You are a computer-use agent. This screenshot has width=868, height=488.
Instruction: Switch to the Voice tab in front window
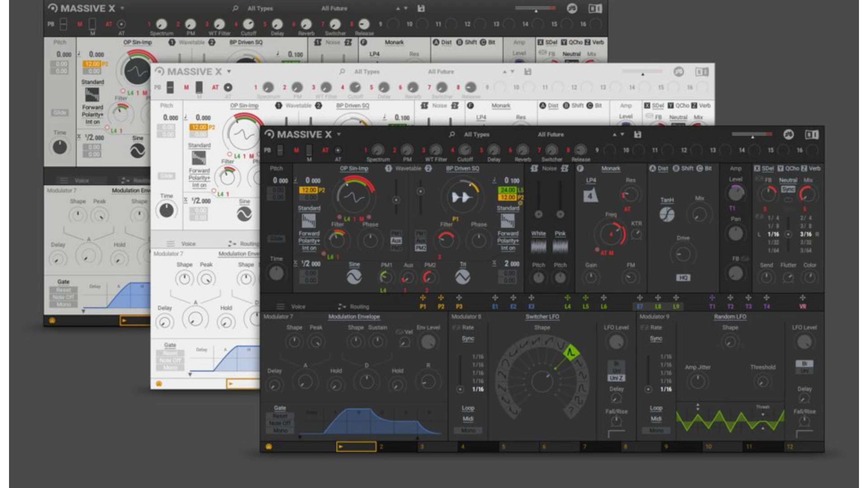(298, 306)
